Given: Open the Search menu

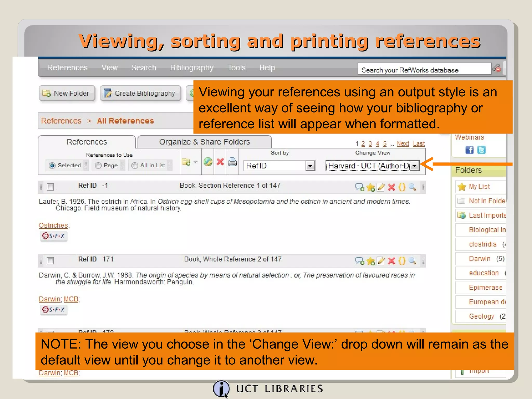Looking at the screenshot, I should pyautogui.click(x=144, y=68).
